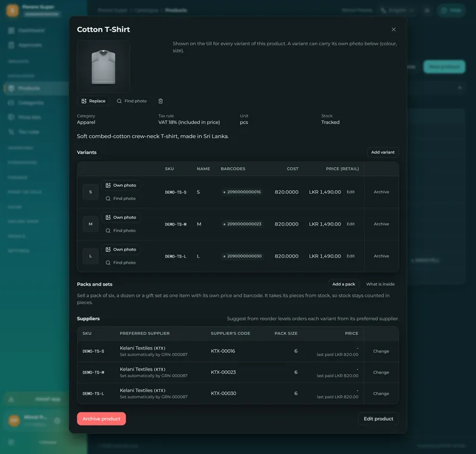
Task: Change supplier for DEMO-TS-L
Action: [x=381, y=393]
